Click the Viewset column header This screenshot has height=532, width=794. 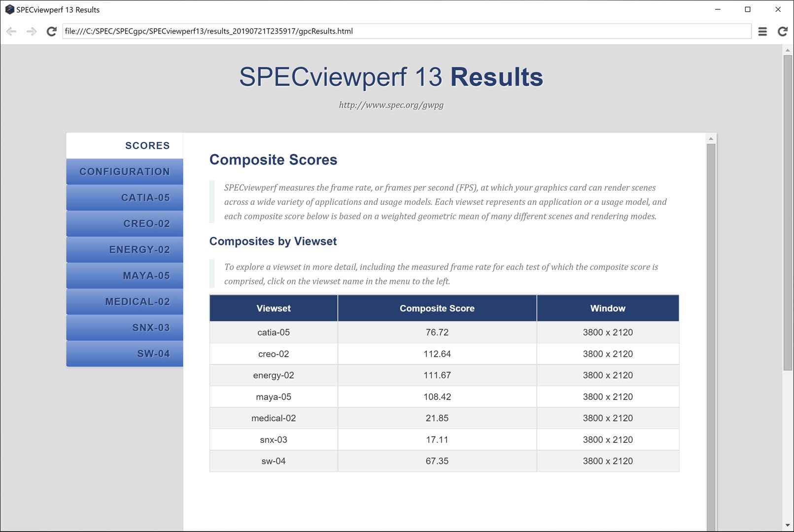pos(274,308)
